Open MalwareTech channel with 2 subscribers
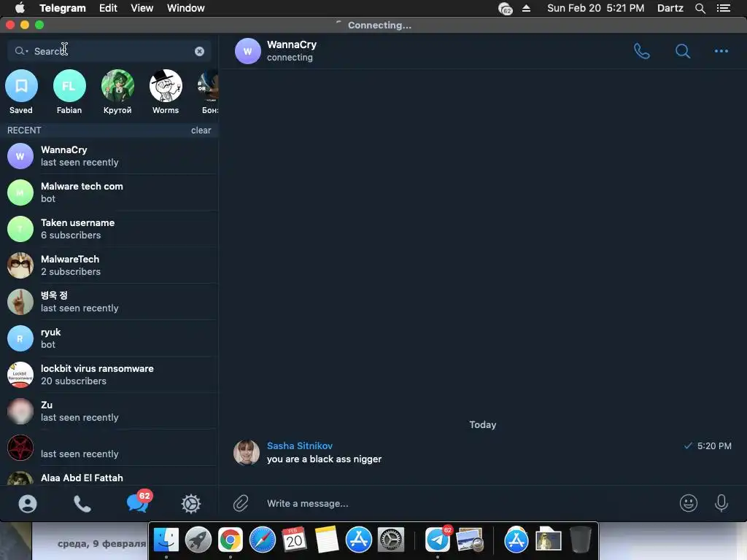 (109, 265)
